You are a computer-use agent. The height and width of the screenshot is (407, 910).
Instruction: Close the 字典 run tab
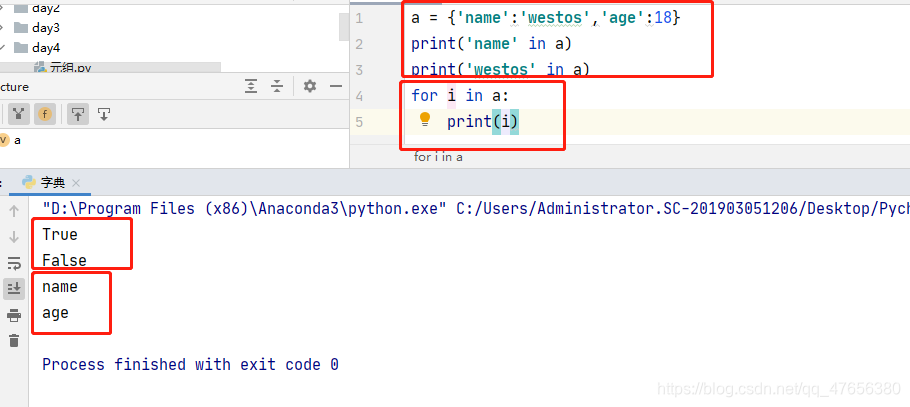[76, 183]
